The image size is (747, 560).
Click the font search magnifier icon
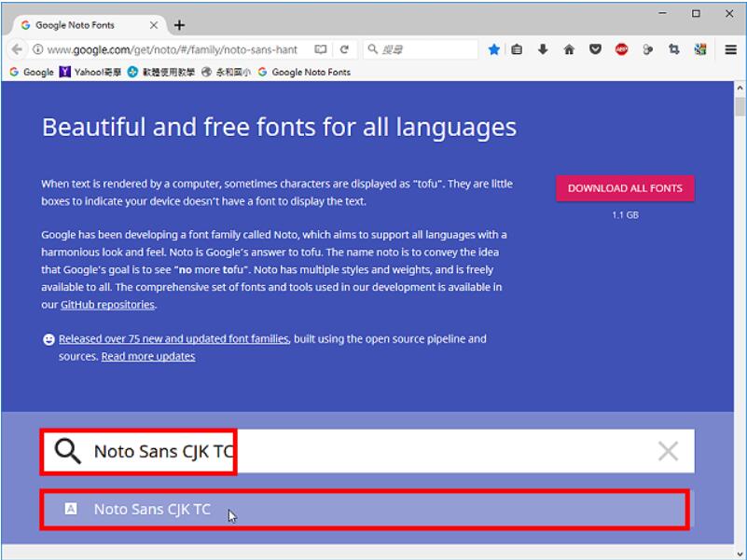coord(67,451)
